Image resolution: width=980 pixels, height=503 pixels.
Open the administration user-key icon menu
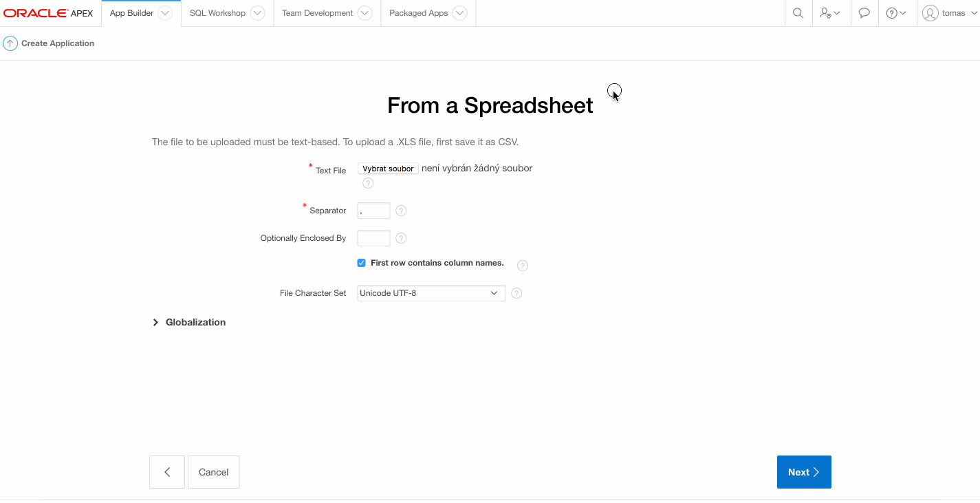point(830,13)
